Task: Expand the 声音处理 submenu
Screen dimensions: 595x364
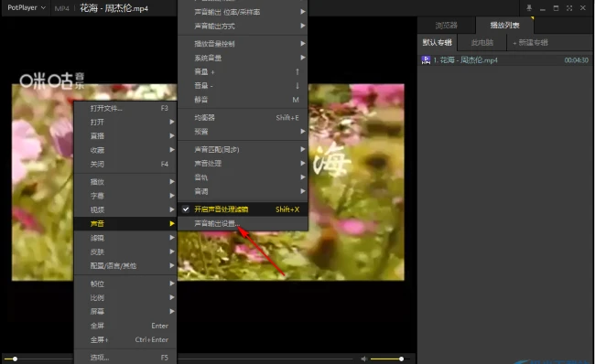Action: [243, 164]
